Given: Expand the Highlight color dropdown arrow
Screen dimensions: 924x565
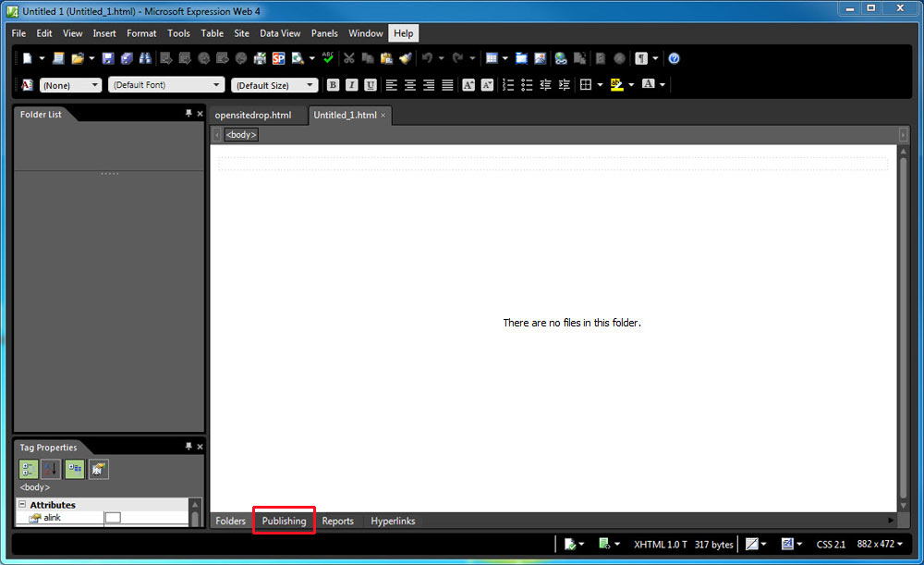Looking at the screenshot, I should 631,85.
